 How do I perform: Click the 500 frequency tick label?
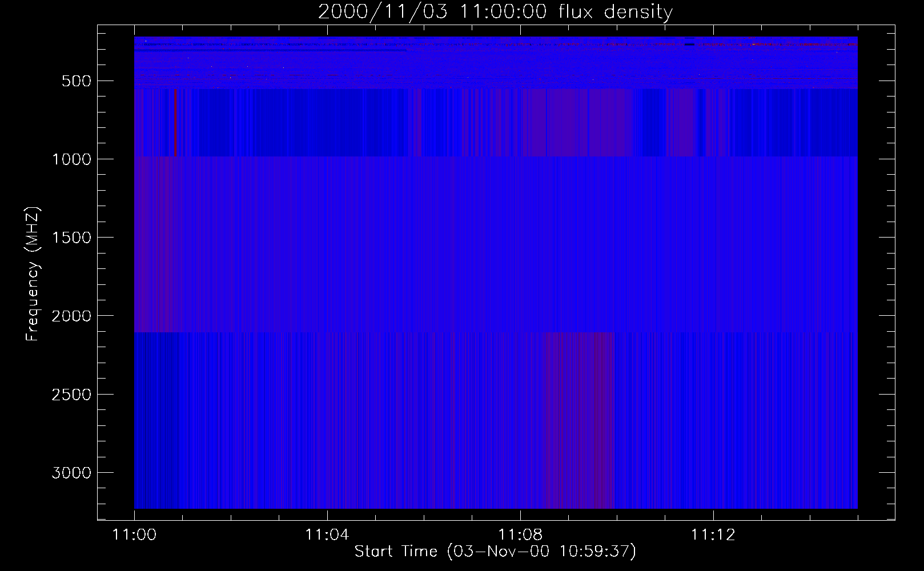[77, 81]
